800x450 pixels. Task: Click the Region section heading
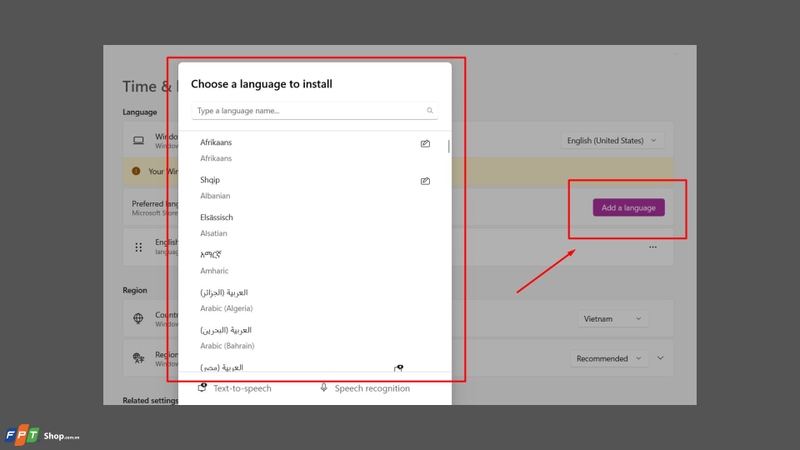point(135,290)
